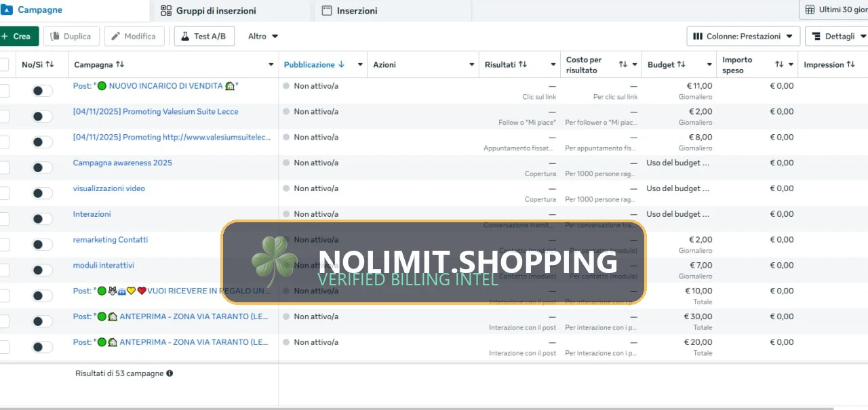Open the Dettagli dropdown

click(x=837, y=37)
